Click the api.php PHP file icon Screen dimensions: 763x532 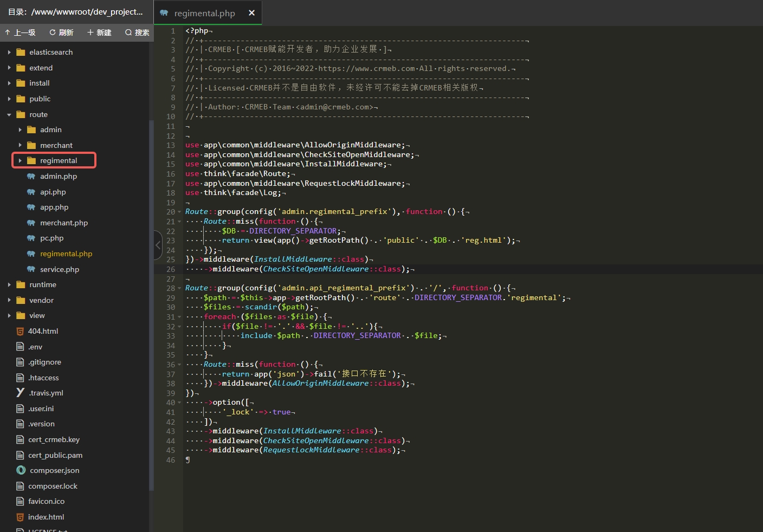coord(31,192)
